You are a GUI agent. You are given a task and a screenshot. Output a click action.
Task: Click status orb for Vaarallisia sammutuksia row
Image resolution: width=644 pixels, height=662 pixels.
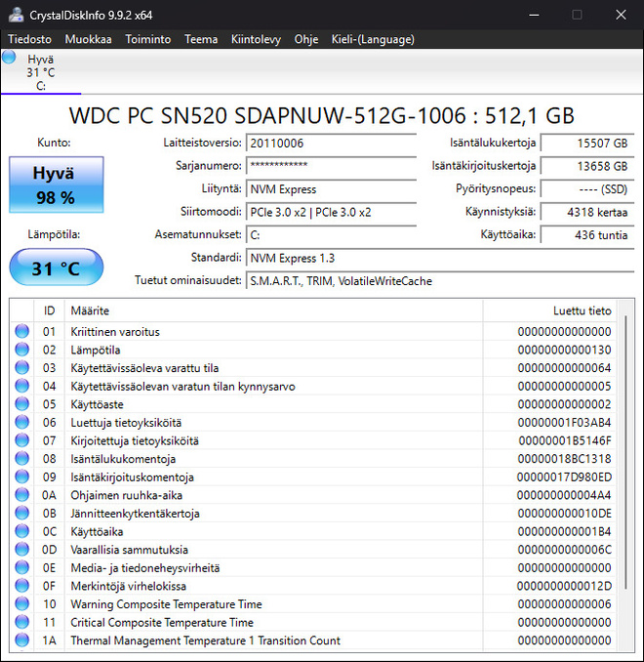coord(21,550)
